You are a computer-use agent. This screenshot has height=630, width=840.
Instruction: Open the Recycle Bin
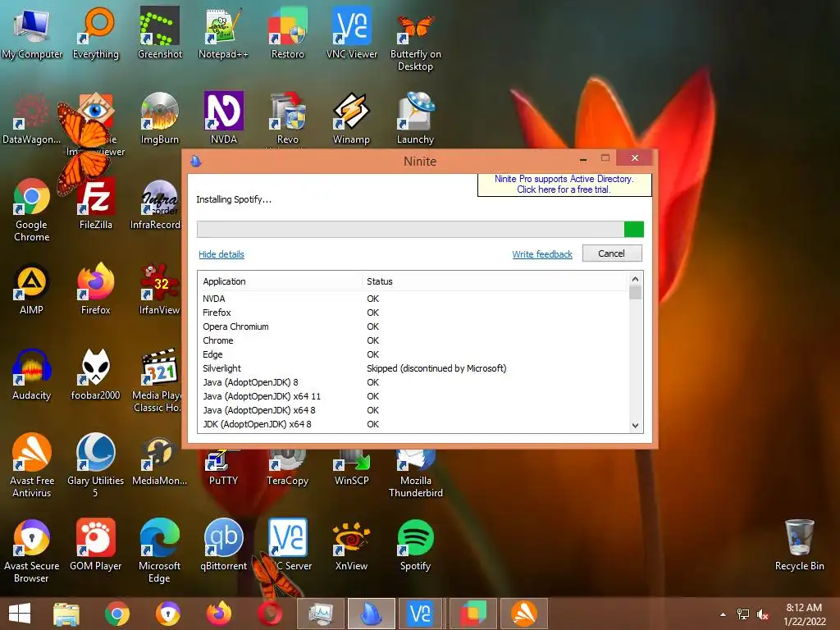pos(799,545)
